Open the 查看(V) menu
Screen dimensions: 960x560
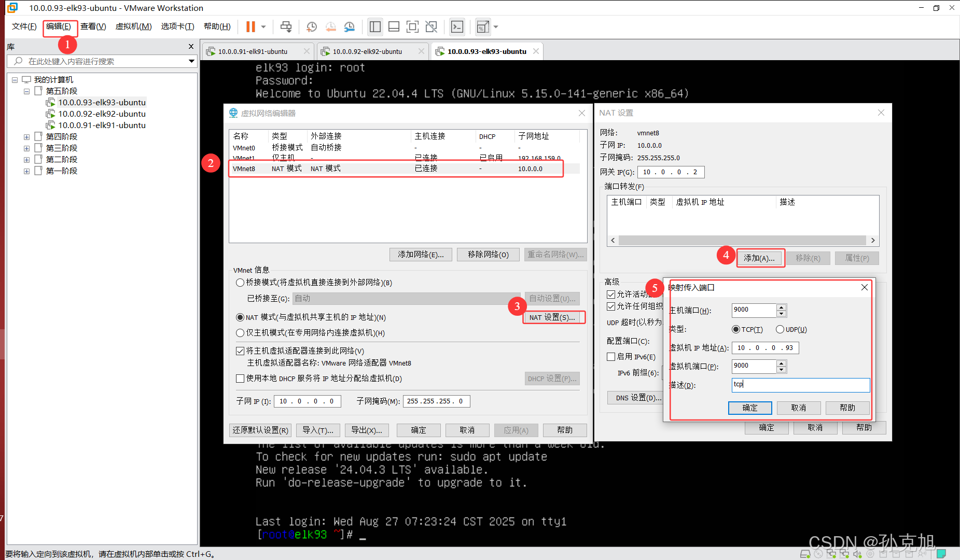pyautogui.click(x=93, y=26)
